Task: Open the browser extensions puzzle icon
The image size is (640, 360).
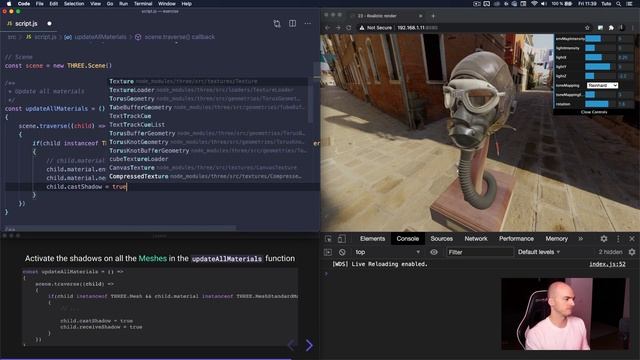Action: (x=611, y=28)
